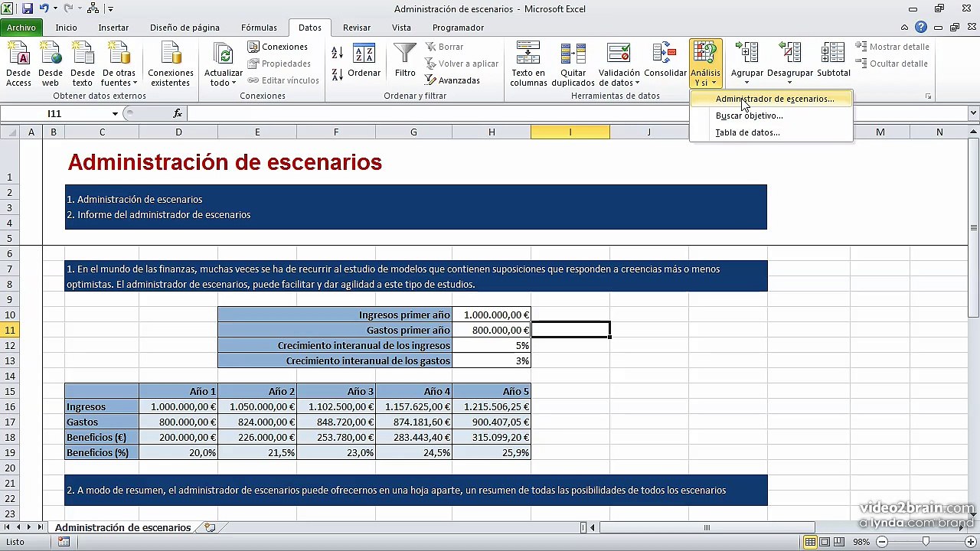Zoom in with plus button
The width and height of the screenshot is (980, 551).
tap(969, 542)
